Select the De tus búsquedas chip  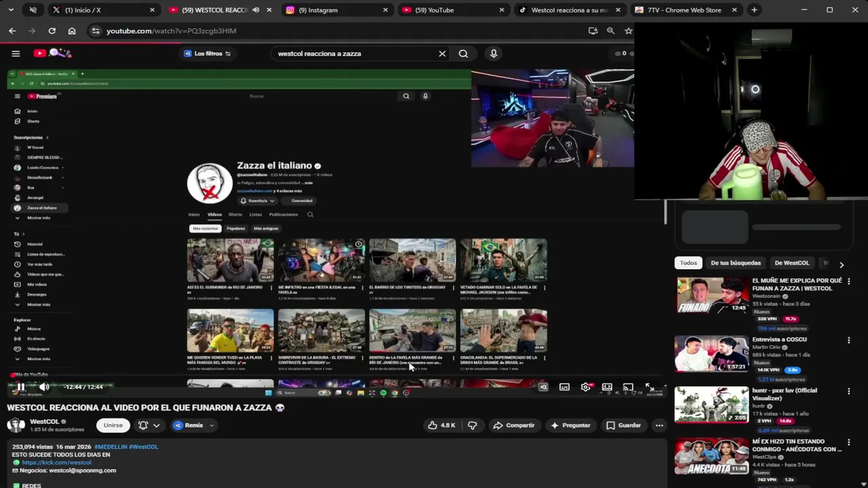click(x=736, y=263)
